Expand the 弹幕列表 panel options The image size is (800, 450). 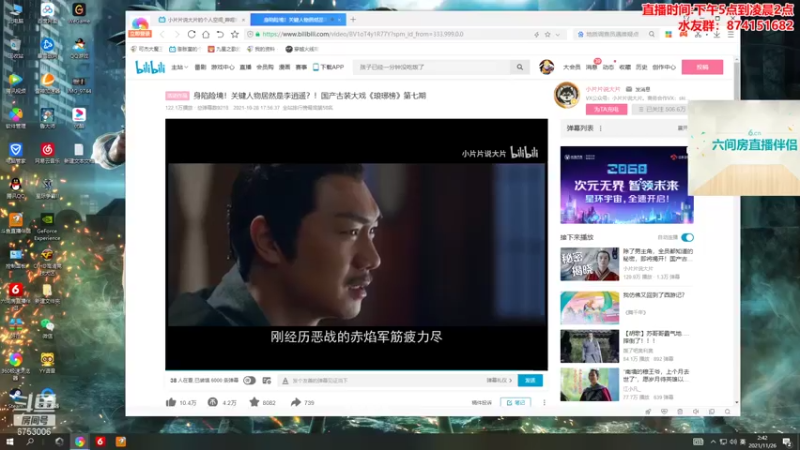(601, 128)
